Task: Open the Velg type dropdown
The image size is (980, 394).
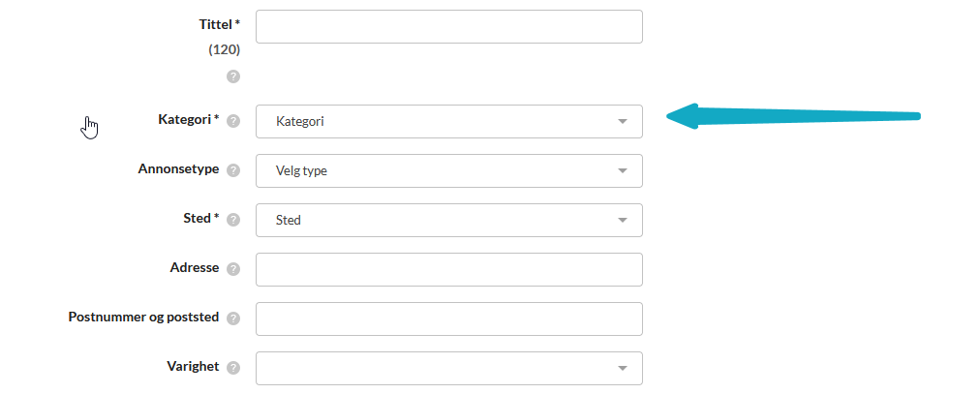Action: pos(448,170)
